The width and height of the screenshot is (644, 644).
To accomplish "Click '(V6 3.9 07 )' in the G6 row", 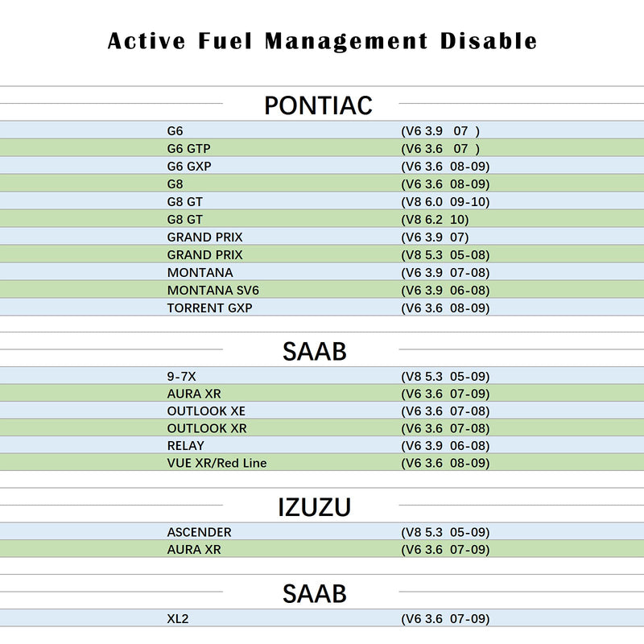I will (440, 131).
